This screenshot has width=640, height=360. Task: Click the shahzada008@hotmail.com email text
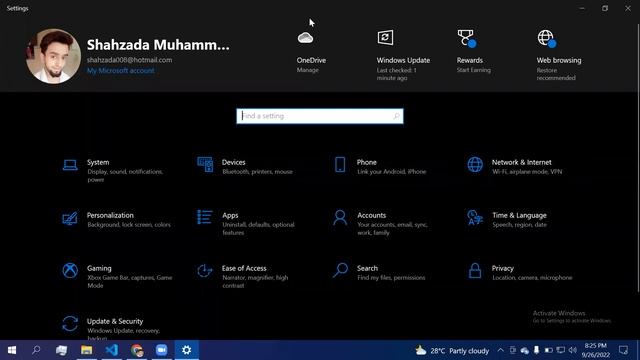[129, 60]
